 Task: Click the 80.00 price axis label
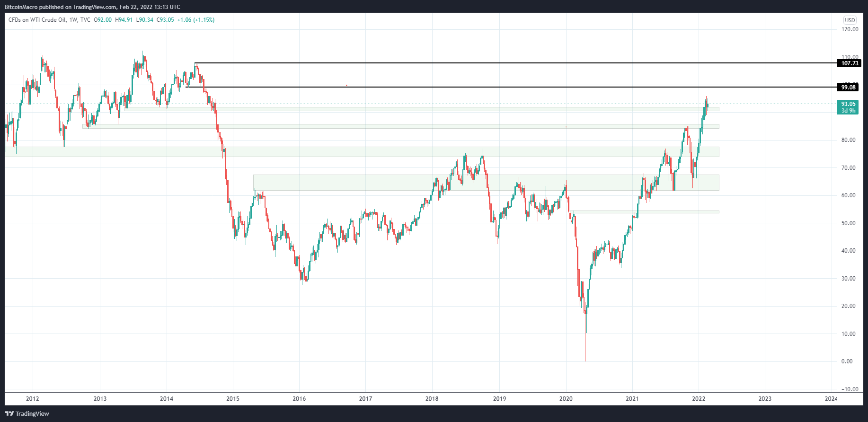coord(848,140)
